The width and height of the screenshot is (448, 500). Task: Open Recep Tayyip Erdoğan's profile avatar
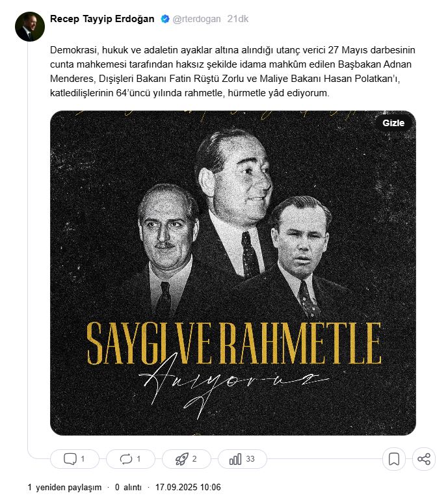(x=30, y=26)
